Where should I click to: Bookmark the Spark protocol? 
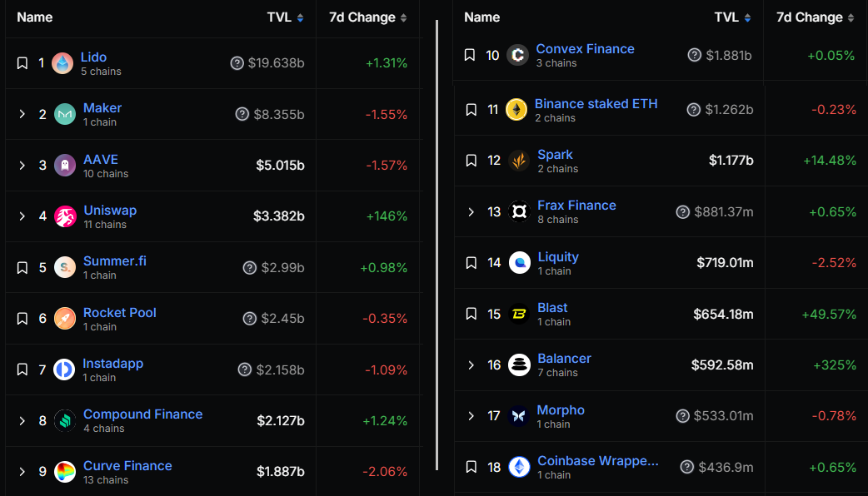pos(471,161)
